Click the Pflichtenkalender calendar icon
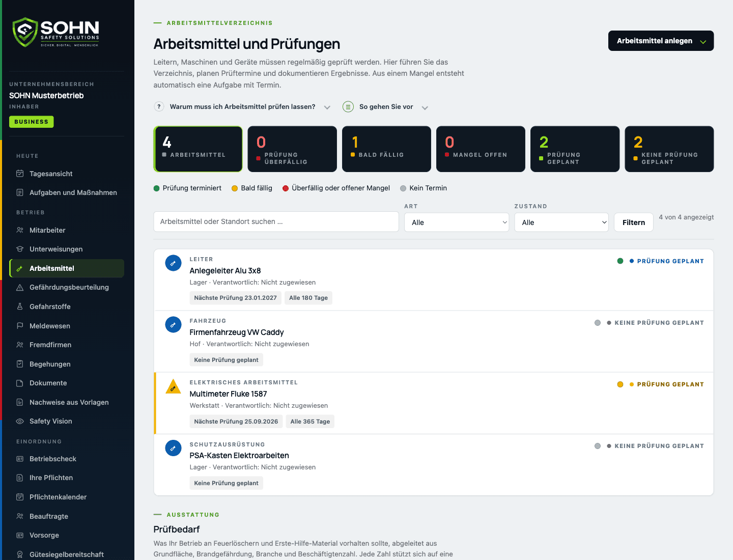 click(x=20, y=497)
